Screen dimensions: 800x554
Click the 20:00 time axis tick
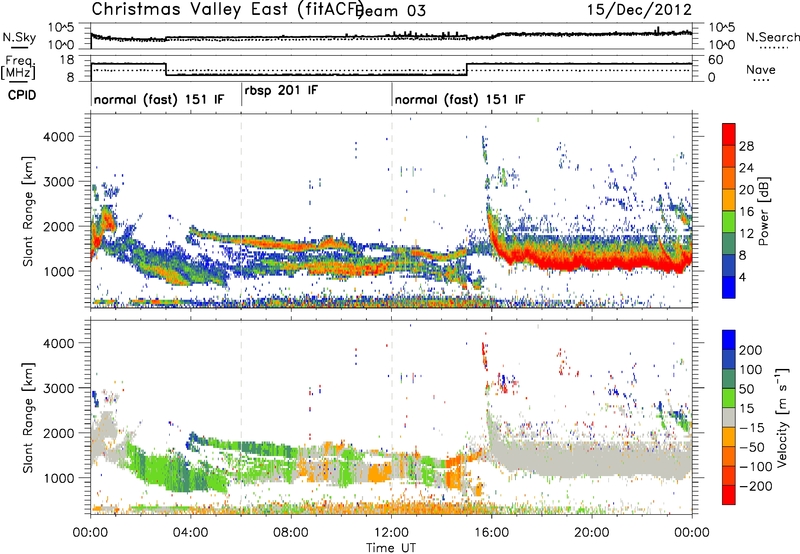point(592,533)
